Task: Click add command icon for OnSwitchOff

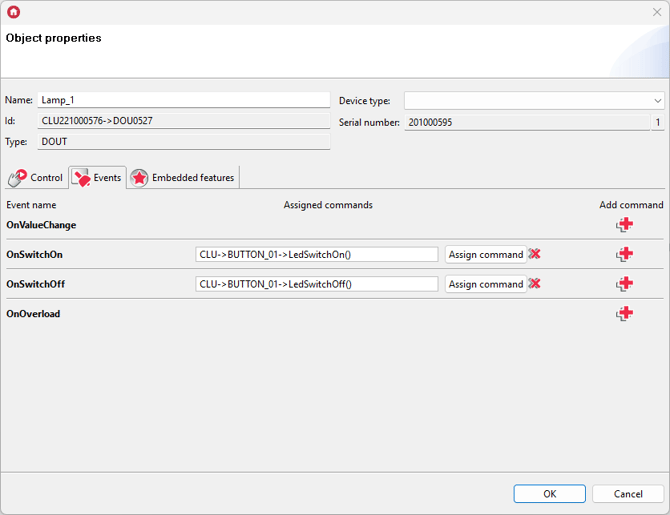Action: [625, 284]
